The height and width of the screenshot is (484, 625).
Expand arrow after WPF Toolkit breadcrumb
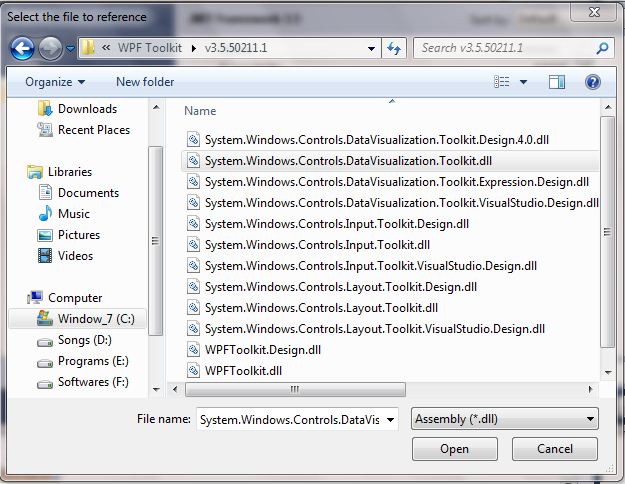coord(194,48)
